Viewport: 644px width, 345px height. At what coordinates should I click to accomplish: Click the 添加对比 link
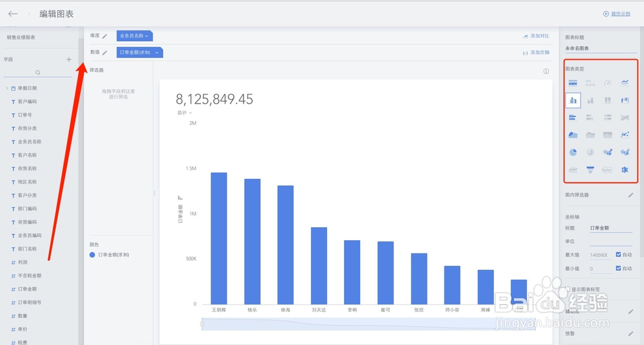point(536,36)
